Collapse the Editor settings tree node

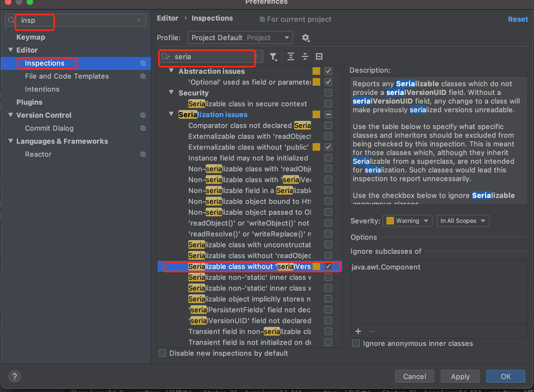tap(11, 50)
